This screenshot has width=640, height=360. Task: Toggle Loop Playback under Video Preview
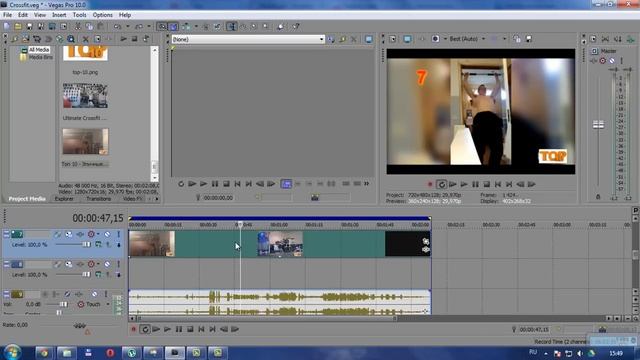(441, 184)
